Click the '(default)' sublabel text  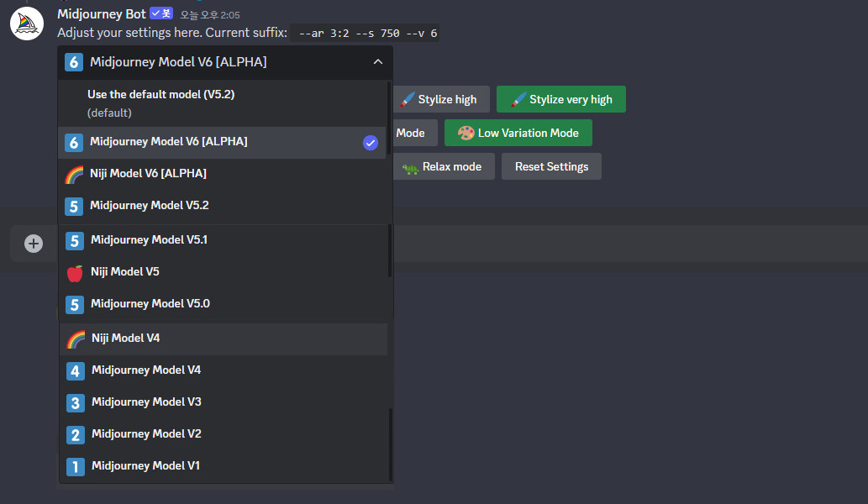point(109,113)
